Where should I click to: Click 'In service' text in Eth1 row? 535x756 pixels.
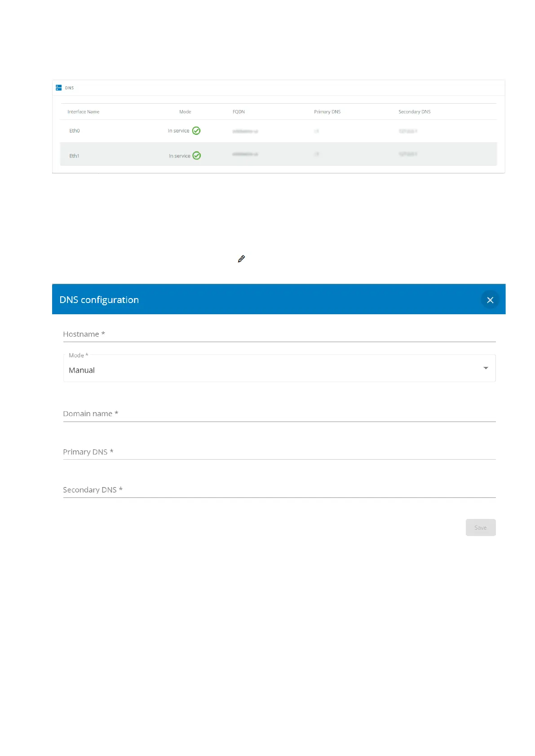(180, 156)
